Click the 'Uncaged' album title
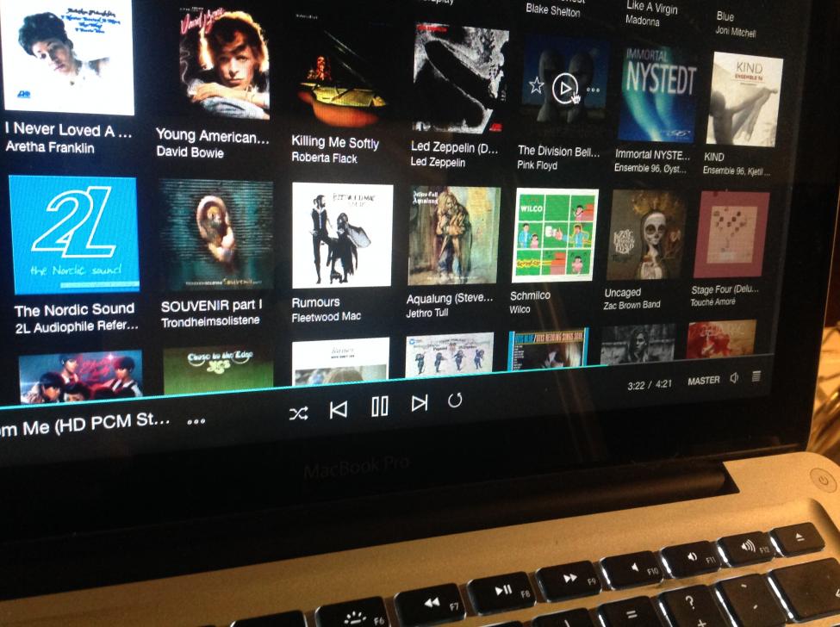The width and height of the screenshot is (840, 627). tap(623, 292)
